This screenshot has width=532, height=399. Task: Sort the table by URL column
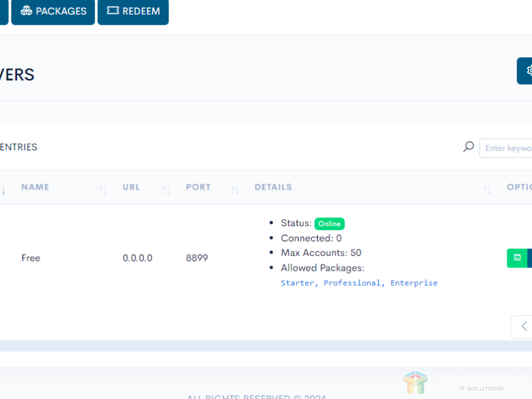pos(132,188)
